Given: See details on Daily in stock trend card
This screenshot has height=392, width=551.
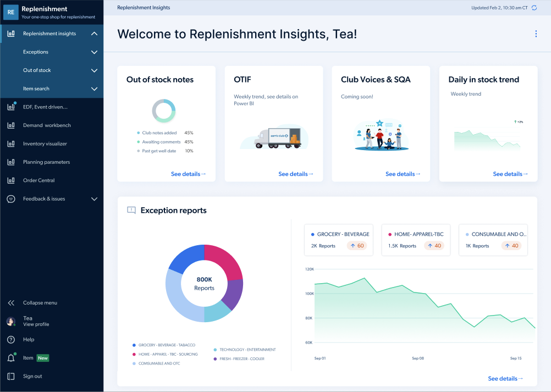Looking at the screenshot, I should click(x=510, y=174).
